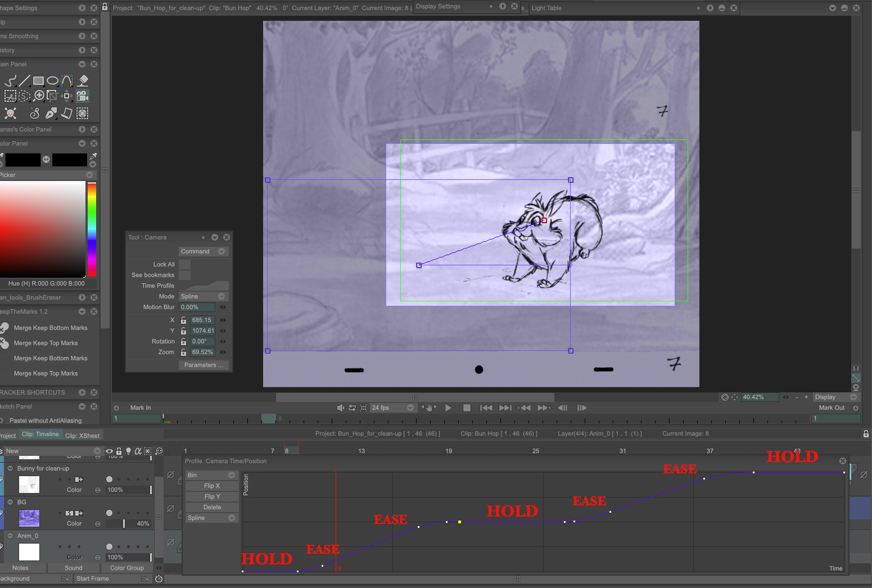Click the fit-to-view icon near zoom

coord(734,397)
